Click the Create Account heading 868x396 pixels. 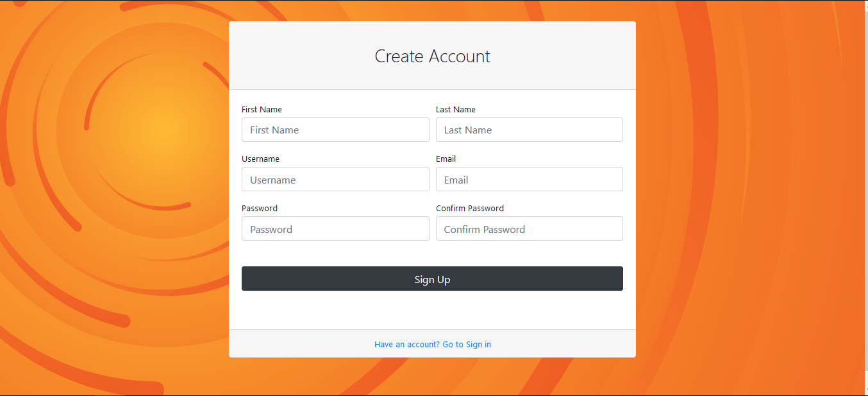point(432,56)
